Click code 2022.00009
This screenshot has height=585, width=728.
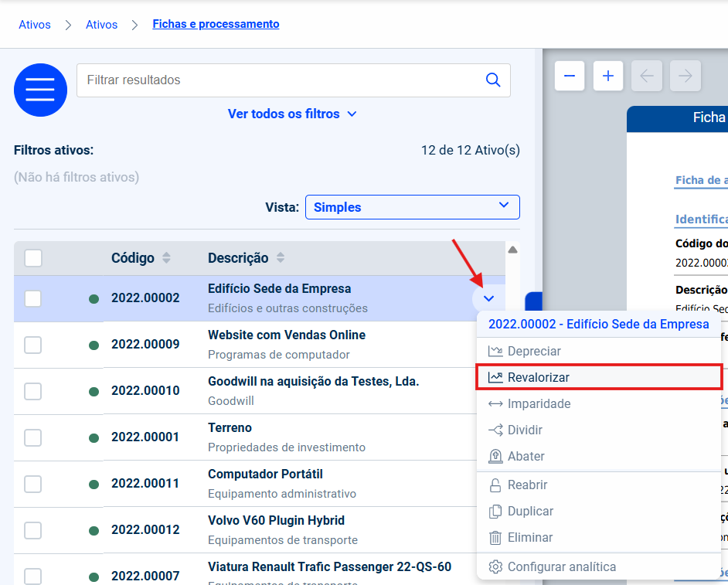click(145, 344)
